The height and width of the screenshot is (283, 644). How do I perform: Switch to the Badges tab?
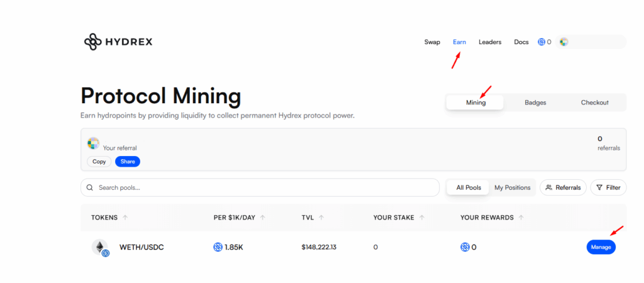(535, 103)
